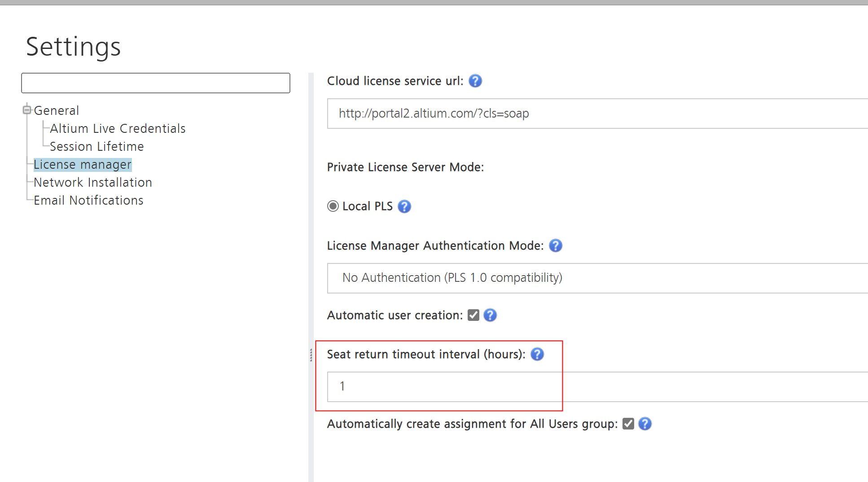Select Session Lifetime in settings tree
Image resolution: width=868 pixels, height=482 pixels.
point(96,147)
